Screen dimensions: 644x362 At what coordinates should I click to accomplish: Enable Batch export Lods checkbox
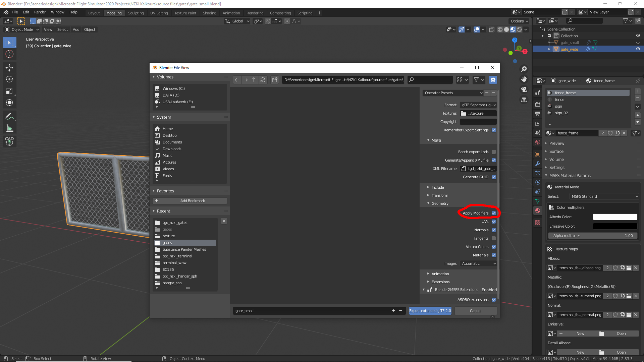coord(494,152)
